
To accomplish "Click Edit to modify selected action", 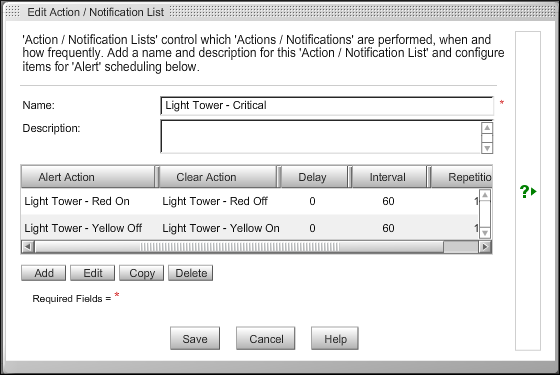I will tap(92, 273).
